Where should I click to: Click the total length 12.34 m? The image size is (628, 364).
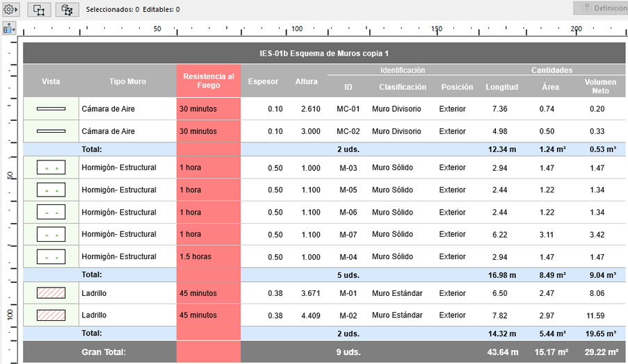click(502, 149)
